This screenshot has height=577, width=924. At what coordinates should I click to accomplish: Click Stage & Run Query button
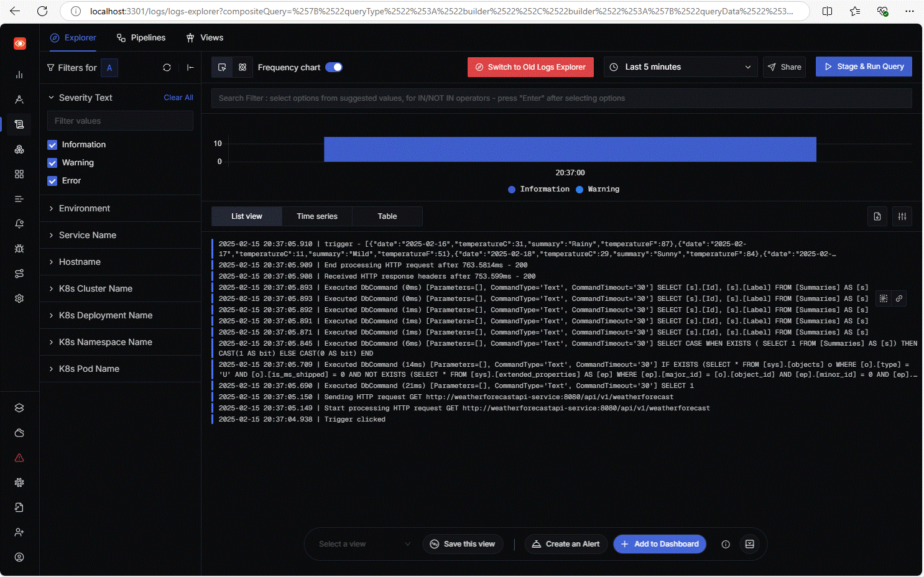864,67
